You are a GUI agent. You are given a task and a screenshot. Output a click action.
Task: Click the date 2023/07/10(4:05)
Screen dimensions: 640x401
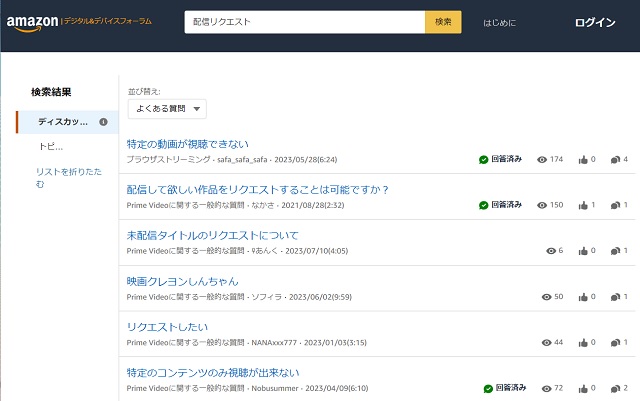(x=317, y=251)
